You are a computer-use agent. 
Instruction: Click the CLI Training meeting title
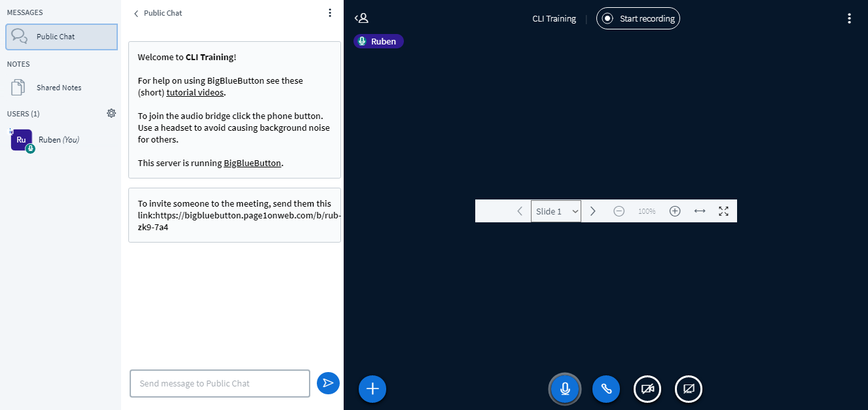pyautogui.click(x=554, y=18)
